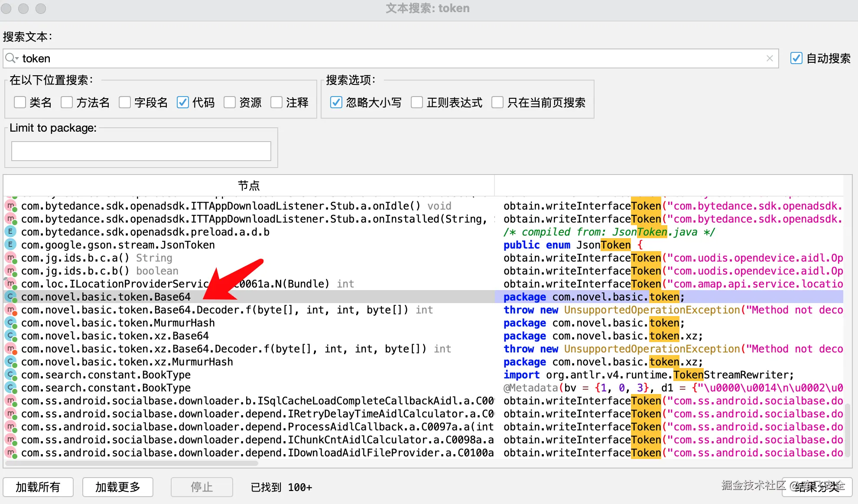Click method icon for Base64.Decoder.f row

coord(10,310)
